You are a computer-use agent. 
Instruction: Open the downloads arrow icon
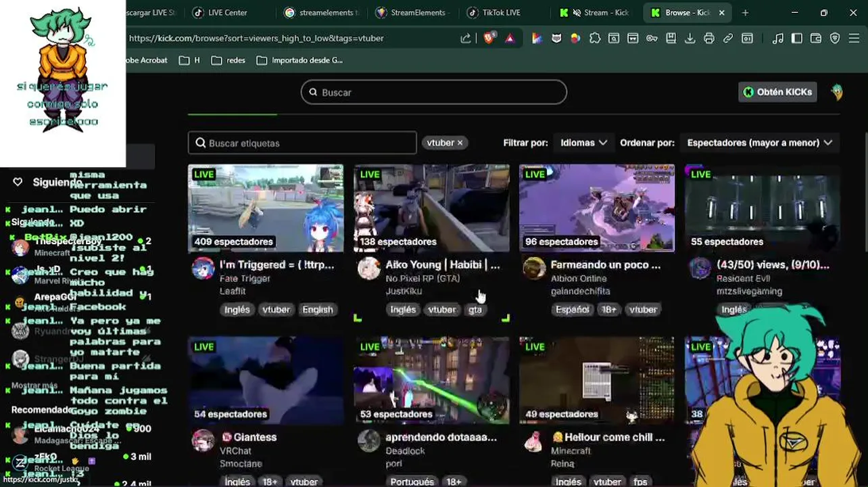coord(690,39)
